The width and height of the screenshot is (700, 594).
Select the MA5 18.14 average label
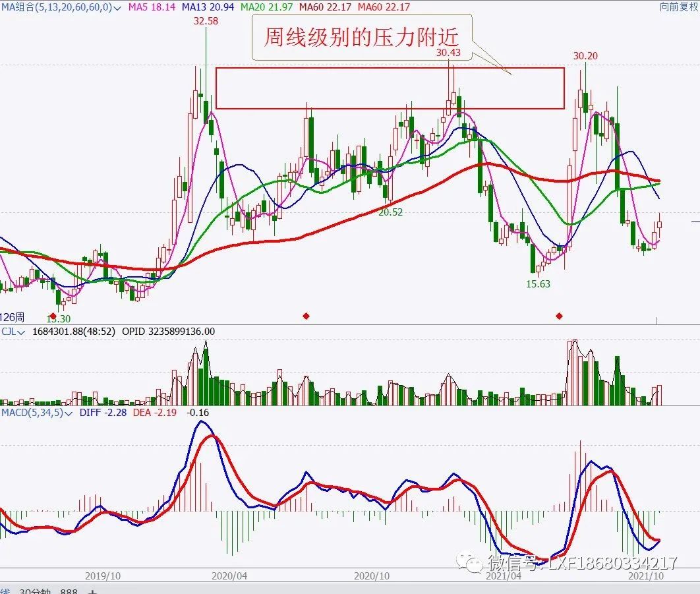pyautogui.click(x=152, y=7)
